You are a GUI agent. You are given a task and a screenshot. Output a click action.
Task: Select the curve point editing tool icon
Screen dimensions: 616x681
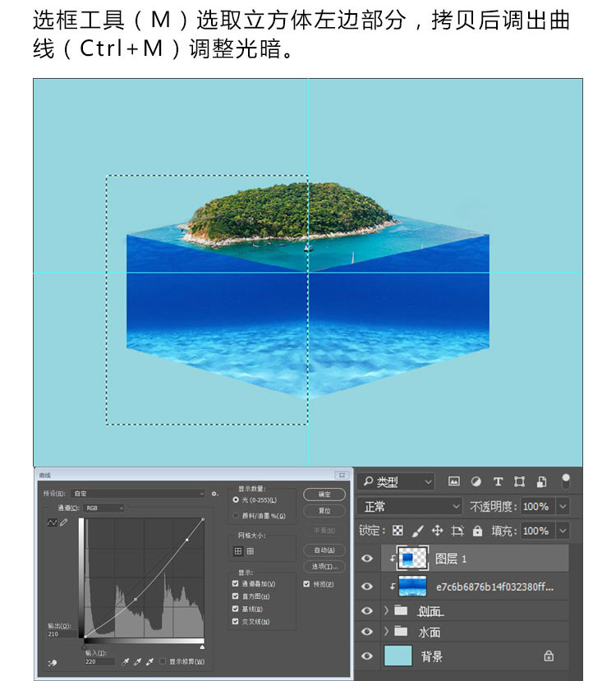(x=52, y=522)
